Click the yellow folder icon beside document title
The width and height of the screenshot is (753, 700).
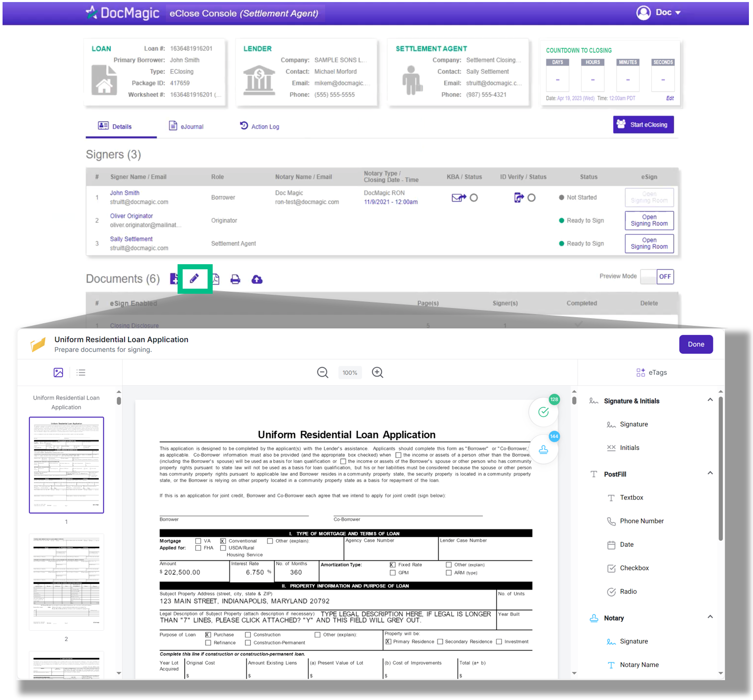click(x=38, y=345)
